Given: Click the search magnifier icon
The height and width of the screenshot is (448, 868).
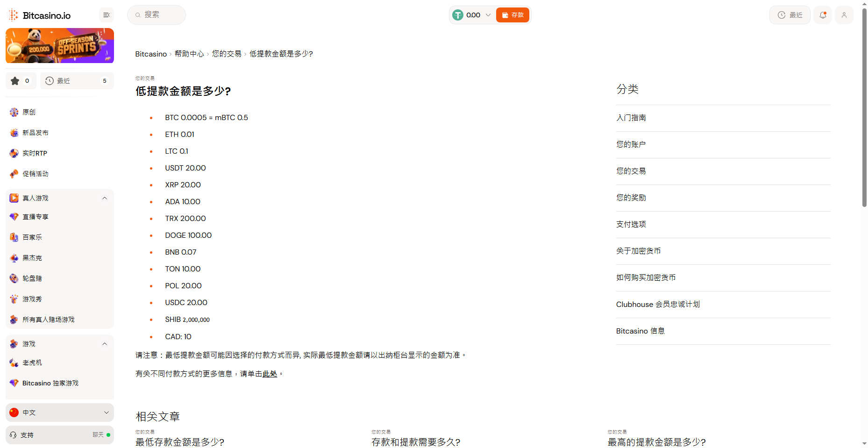Looking at the screenshot, I should 138,15.
